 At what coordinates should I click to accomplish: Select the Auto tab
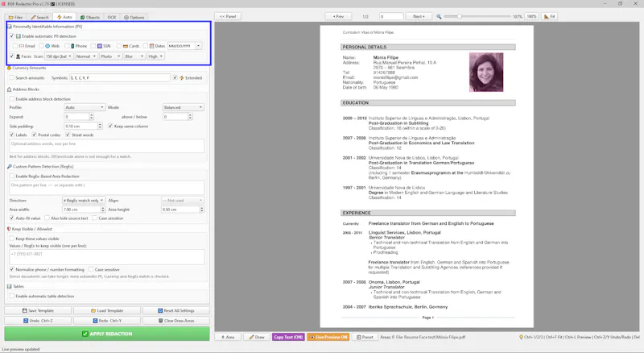tap(64, 17)
